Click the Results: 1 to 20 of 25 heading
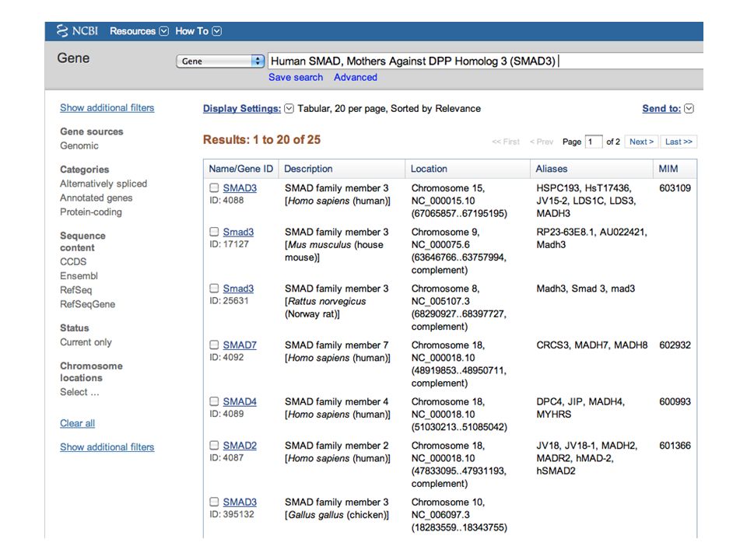 tap(261, 139)
